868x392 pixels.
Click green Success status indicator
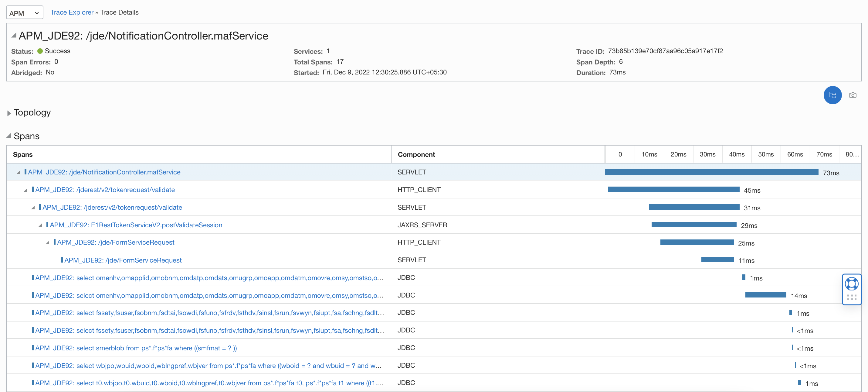[40, 51]
